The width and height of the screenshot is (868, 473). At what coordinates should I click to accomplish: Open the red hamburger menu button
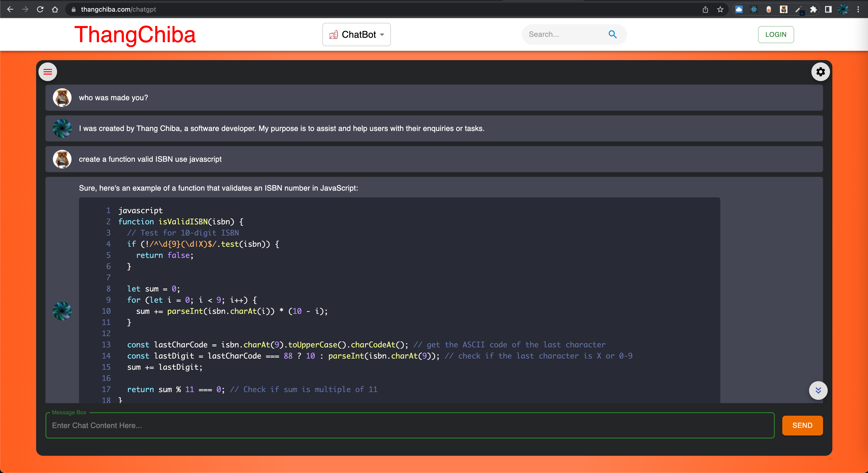click(x=48, y=72)
